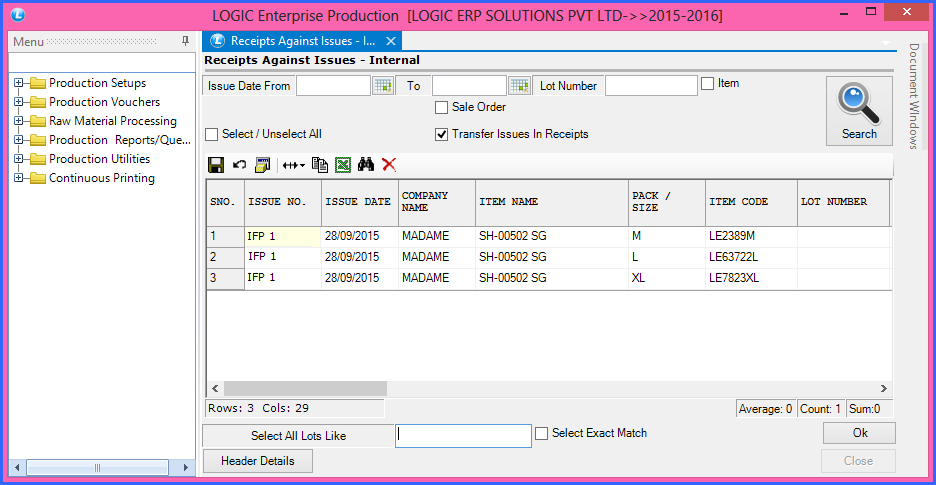Select row 1 via its SNO. cell
This screenshot has height=485, width=936.
[x=226, y=237]
